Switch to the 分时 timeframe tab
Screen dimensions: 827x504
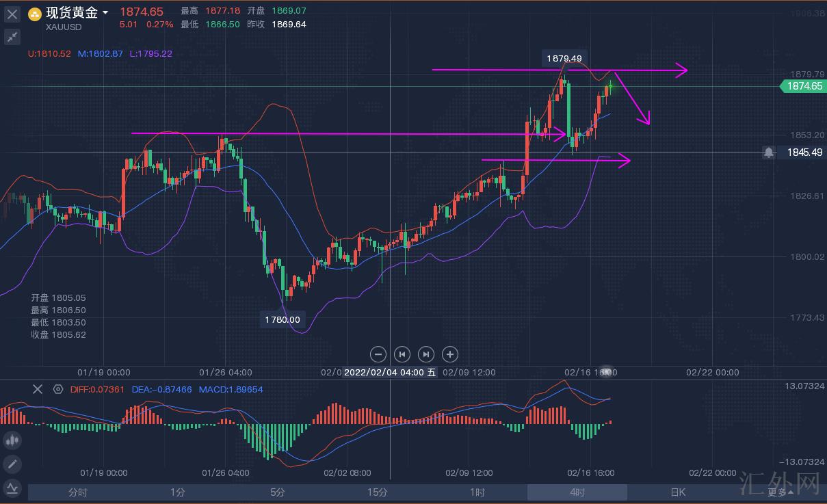[x=78, y=492]
